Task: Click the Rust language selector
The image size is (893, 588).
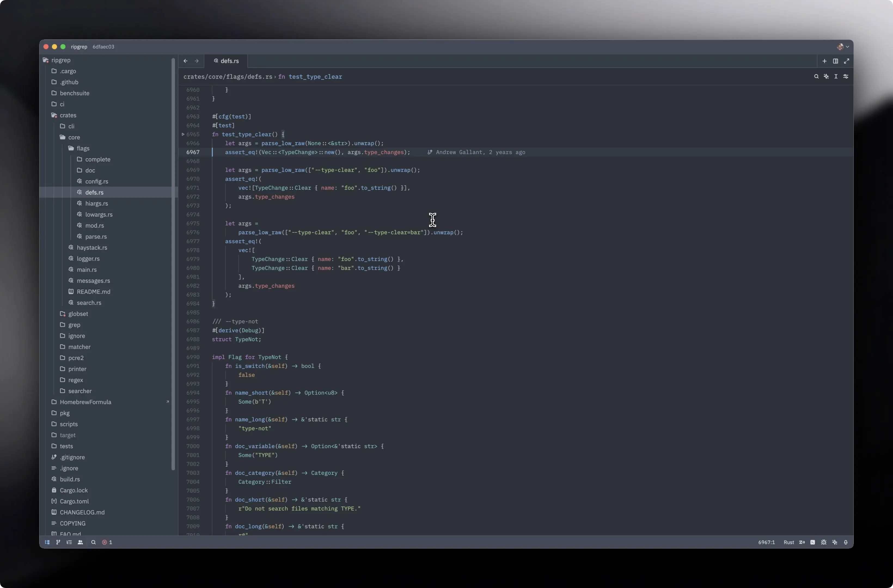Action: pos(789,542)
